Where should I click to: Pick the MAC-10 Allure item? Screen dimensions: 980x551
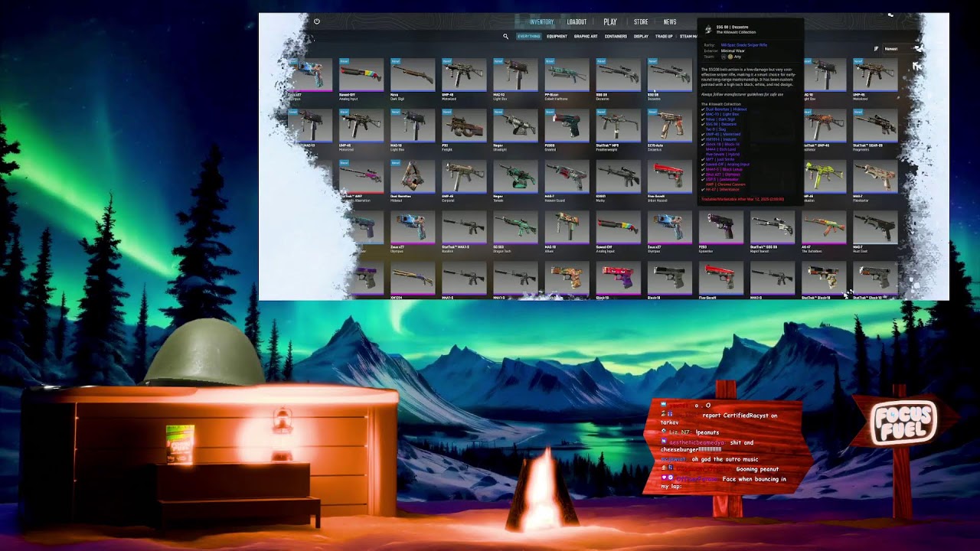567,231
